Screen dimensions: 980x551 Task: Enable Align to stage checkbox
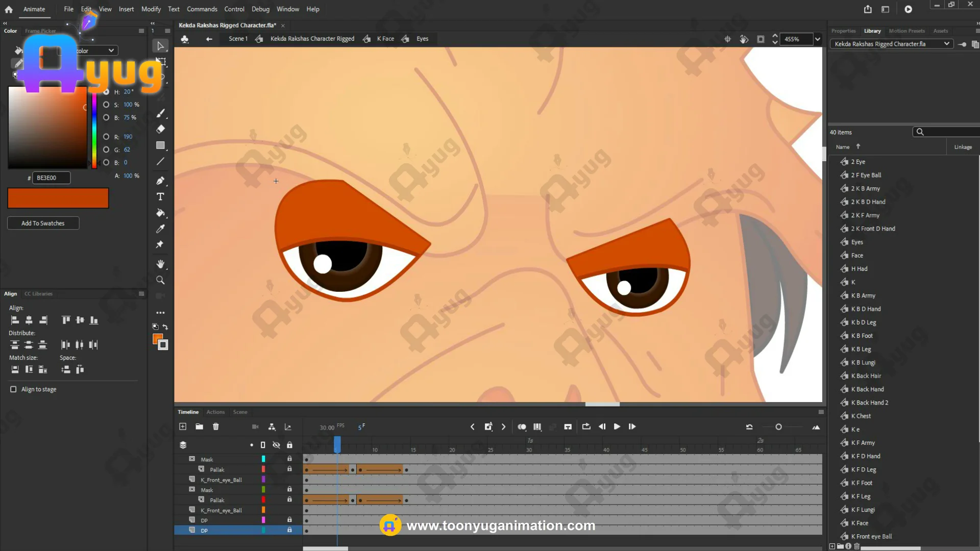13,389
